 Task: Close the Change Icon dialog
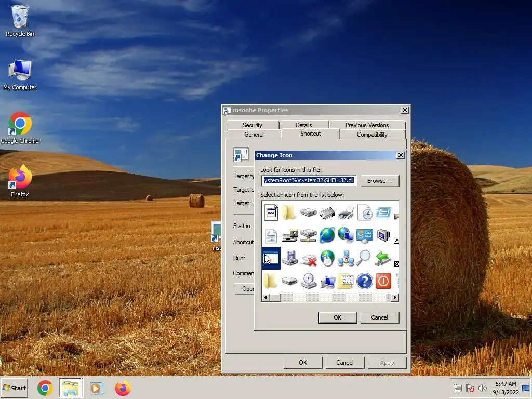tap(401, 155)
